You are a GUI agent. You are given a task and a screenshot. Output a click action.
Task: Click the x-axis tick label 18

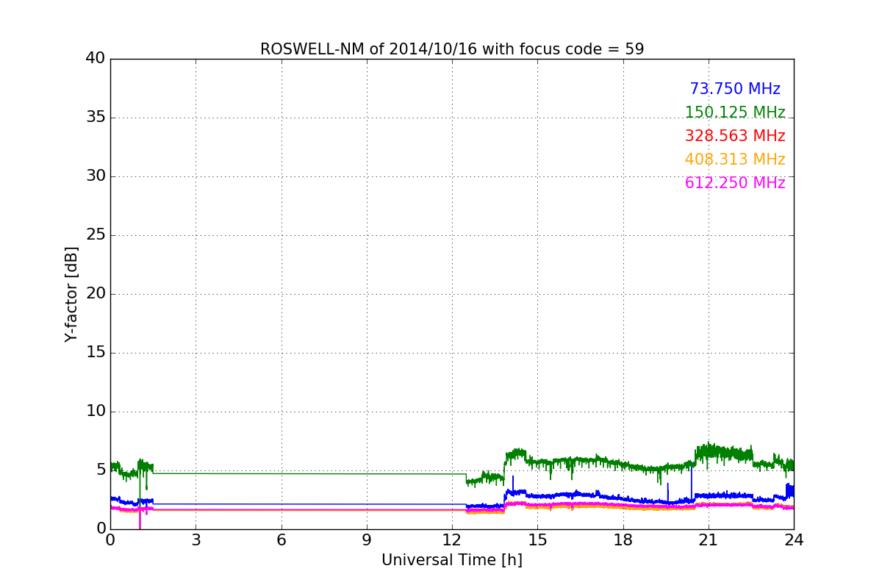coord(623,540)
